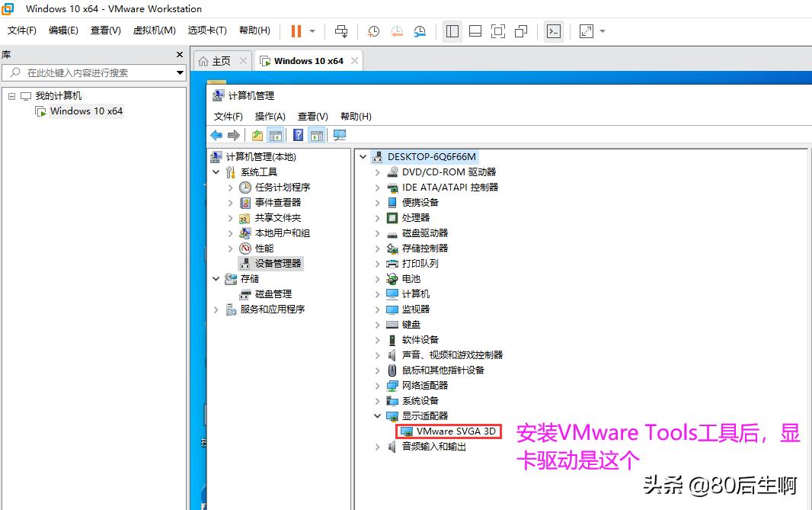This screenshot has height=510, width=812.
Task: Expand the 显示适配器 tree node
Action: [x=376, y=415]
